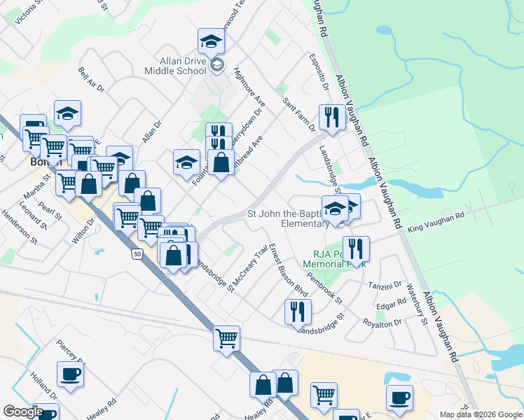The width and height of the screenshot is (524, 420).
Task: Select the Ernest Biason Blvd label
Action: [x=288, y=270]
